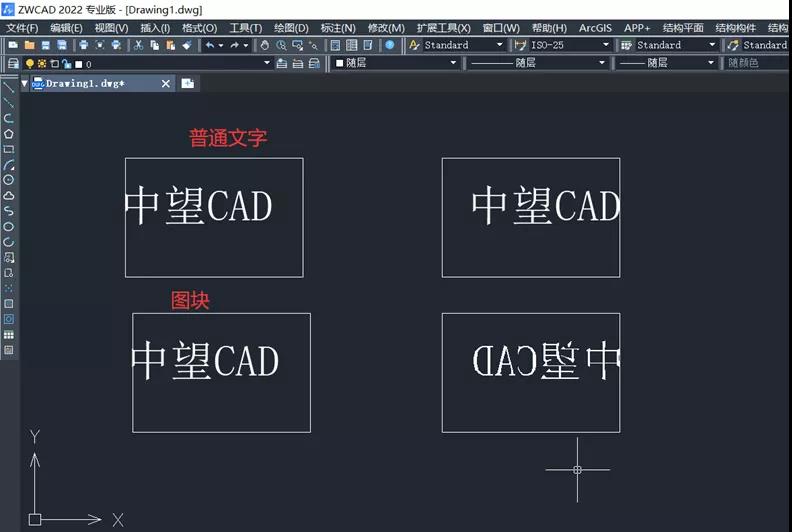This screenshot has height=532, width=792.
Task: Open the table style Standard dropdown
Action: (712, 45)
